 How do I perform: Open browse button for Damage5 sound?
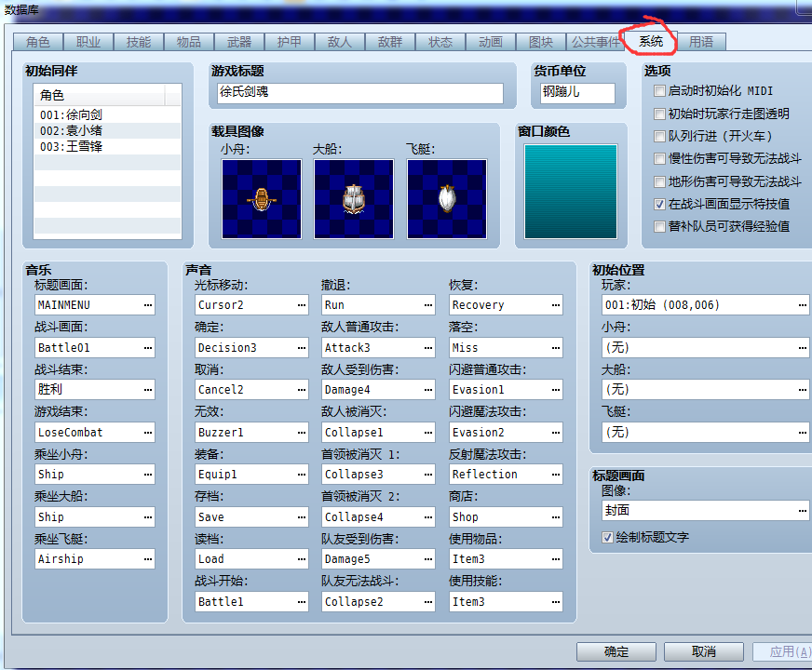(428, 558)
